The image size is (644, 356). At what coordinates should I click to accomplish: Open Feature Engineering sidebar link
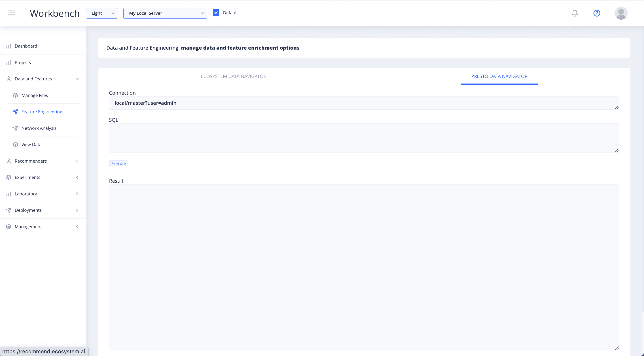[x=42, y=112]
